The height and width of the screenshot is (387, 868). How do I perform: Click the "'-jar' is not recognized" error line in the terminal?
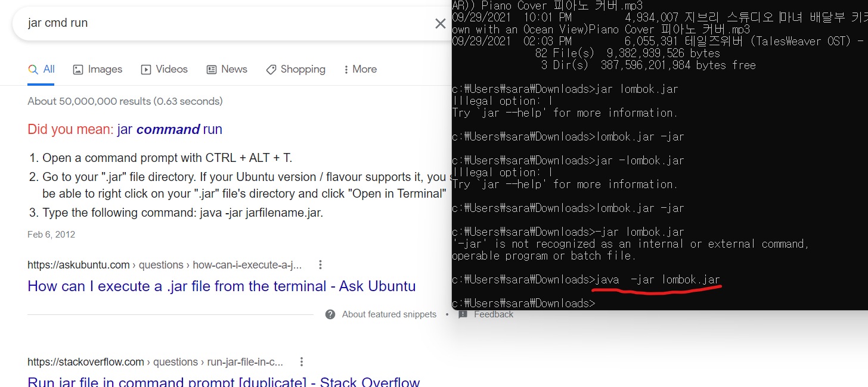630,244
